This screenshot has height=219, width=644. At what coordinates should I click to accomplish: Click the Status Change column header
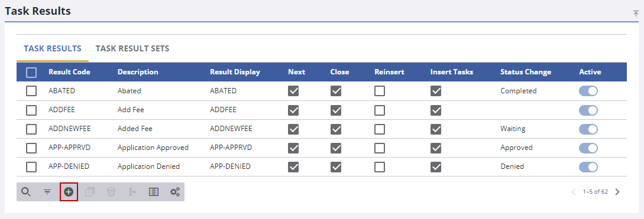coord(526,72)
